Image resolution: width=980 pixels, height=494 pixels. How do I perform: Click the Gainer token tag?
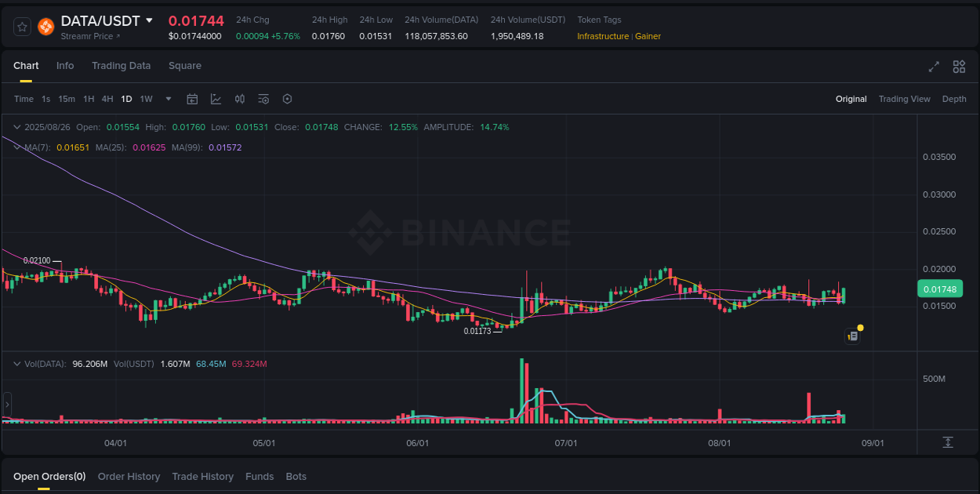coord(648,36)
